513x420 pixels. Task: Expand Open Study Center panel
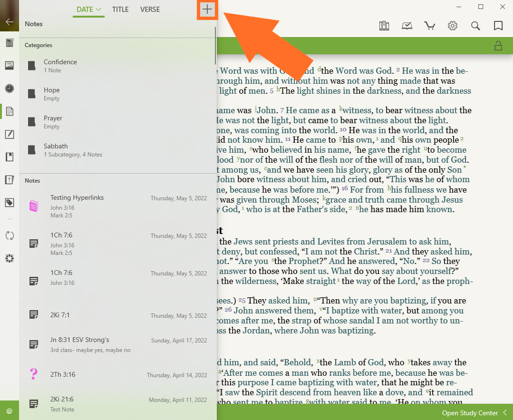point(474,412)
